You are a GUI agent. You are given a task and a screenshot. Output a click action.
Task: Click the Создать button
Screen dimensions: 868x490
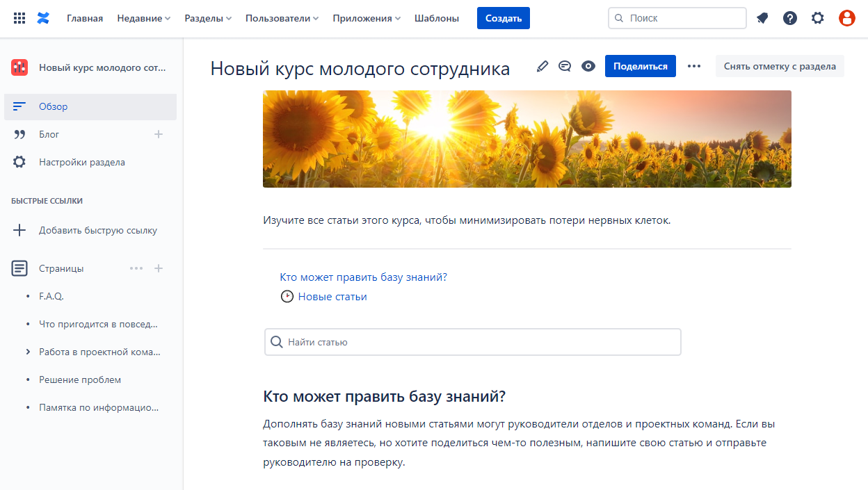tap(502, 18)
